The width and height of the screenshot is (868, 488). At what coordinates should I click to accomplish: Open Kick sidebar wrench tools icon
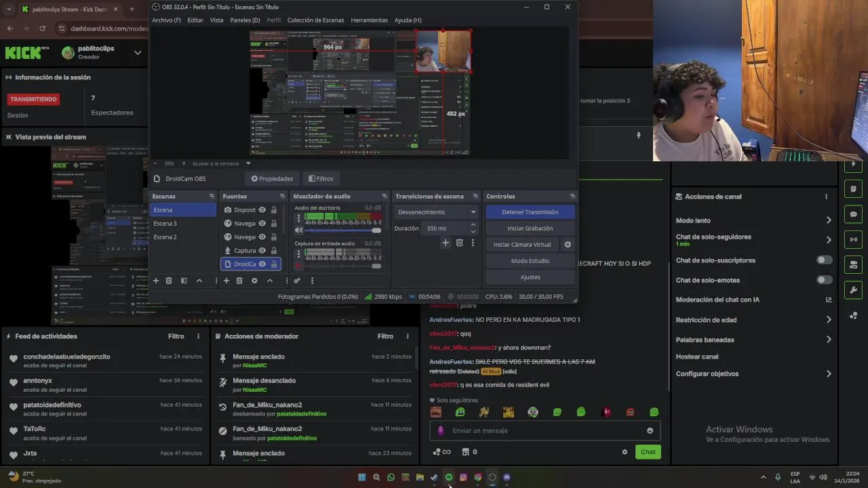tap(854, 290)
